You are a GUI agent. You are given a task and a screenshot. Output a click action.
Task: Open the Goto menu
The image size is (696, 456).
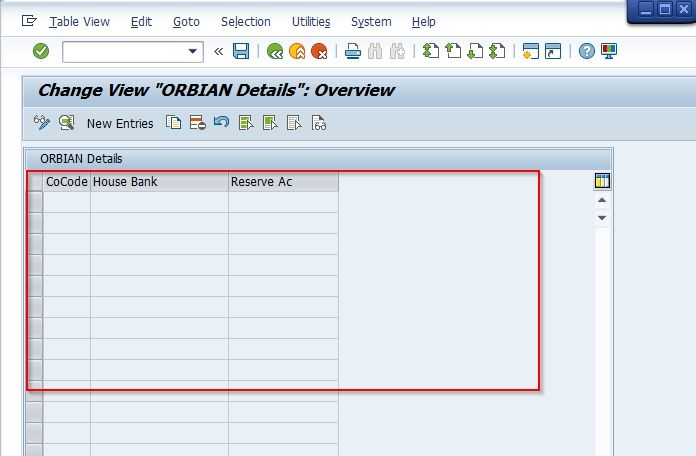[x=186, y=22]
